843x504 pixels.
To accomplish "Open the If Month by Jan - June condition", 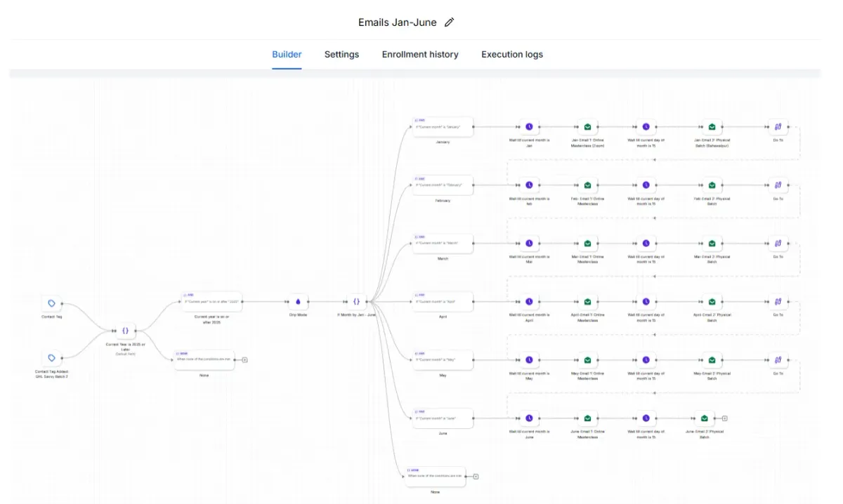I will [356, 302].
